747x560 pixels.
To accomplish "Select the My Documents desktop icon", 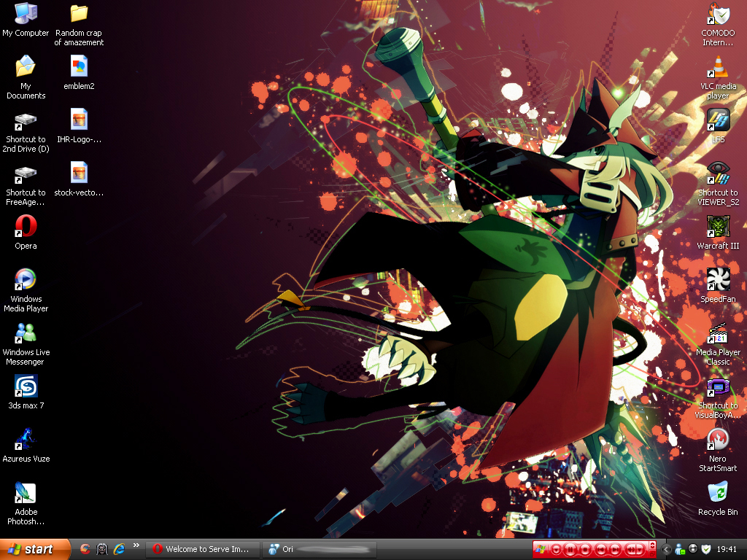I will tap(26, 77).
